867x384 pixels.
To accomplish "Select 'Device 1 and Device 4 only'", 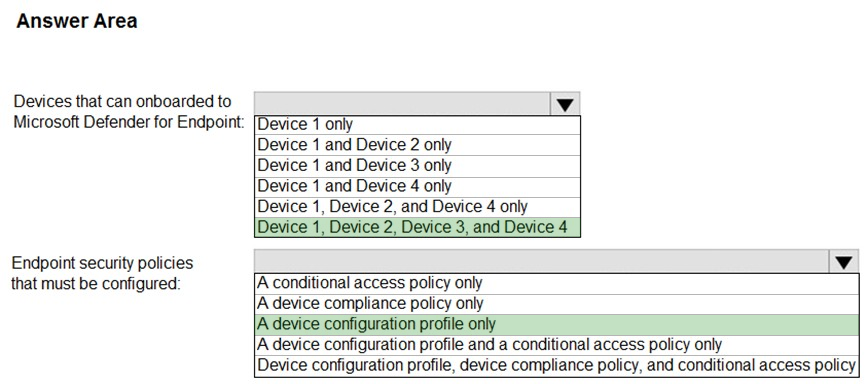I will coord(417,186).
